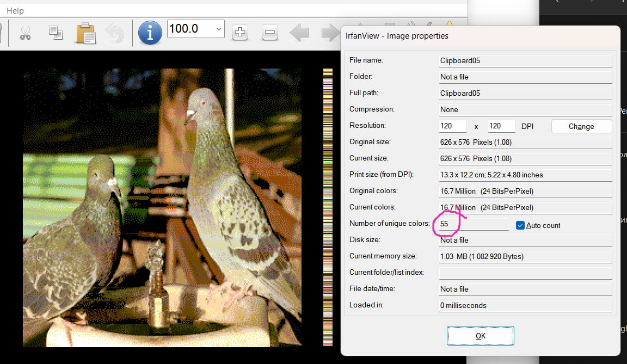
Task: Go to previous image with left arrow
Action: [299, 33]
